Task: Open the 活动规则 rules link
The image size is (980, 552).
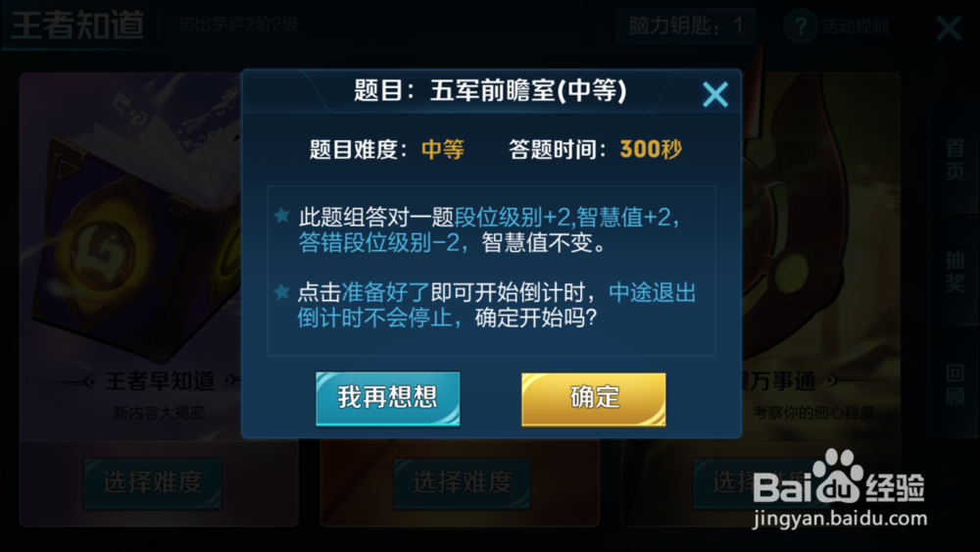Action: point(855,26)
